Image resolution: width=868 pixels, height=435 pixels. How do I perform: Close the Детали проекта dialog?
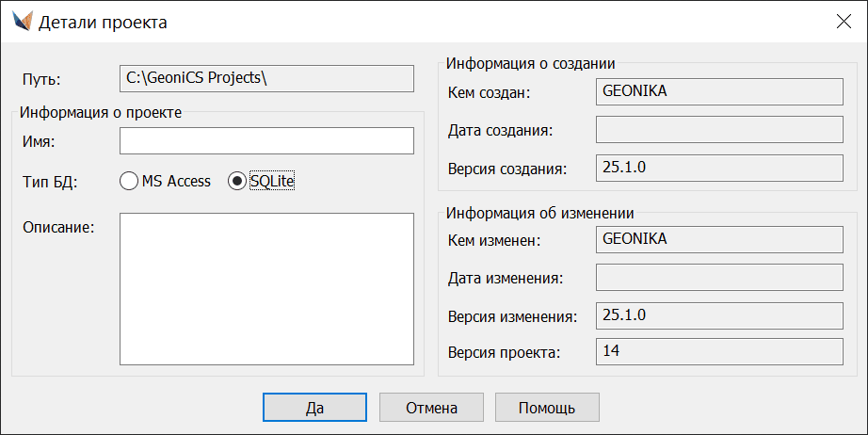pyautogui.click(x=842, y=22)
